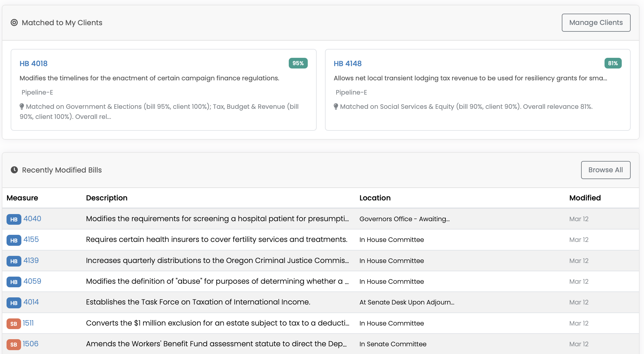The width and height of the screenshot is (644, 354).
Task: Click the lightbulb icon on the HB 4018 card
Action: tap(22, 106)
